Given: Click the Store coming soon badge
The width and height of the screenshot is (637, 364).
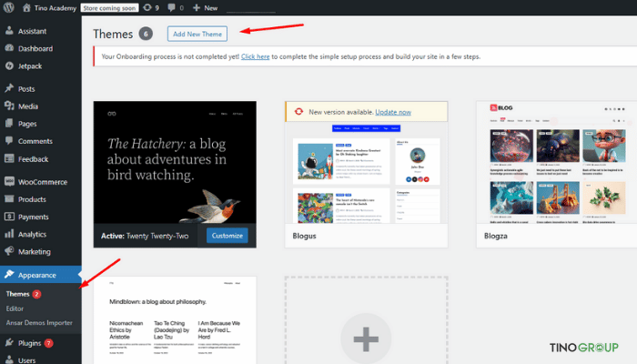Looking at the screenshot, I should [109, 7].
